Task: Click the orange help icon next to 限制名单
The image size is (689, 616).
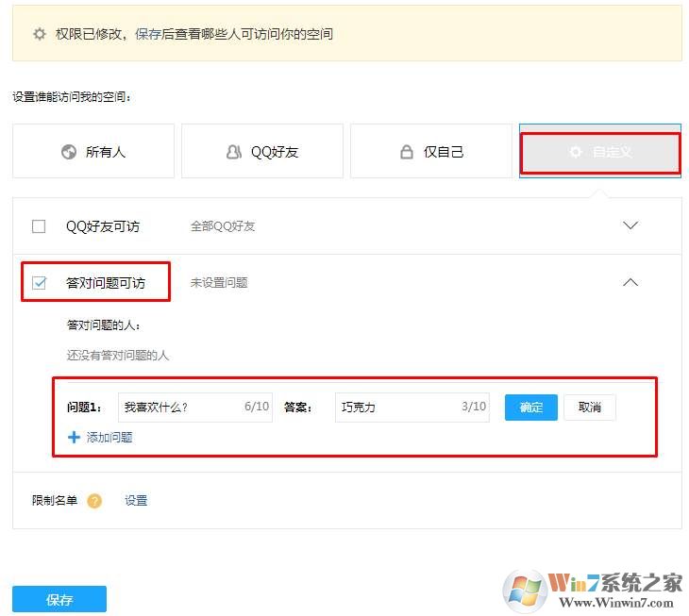Action: [94, 501]
